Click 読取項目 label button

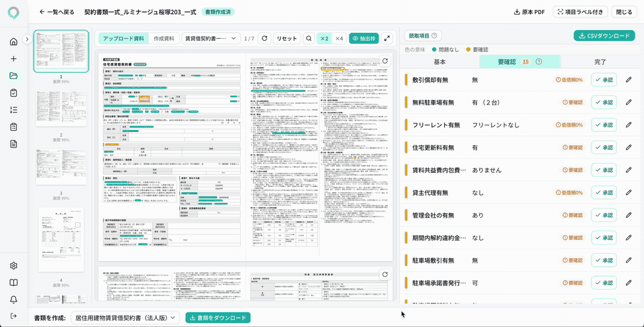tap(422, 36)
